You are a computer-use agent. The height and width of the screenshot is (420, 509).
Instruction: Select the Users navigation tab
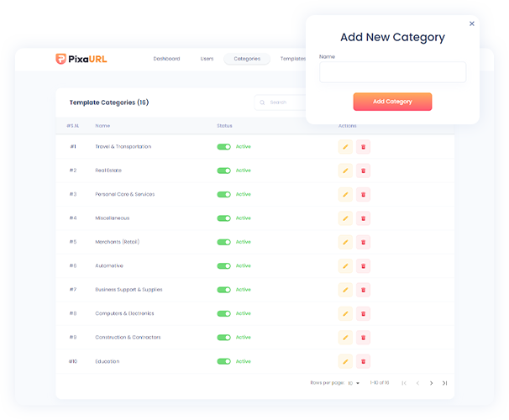[207, 59]
